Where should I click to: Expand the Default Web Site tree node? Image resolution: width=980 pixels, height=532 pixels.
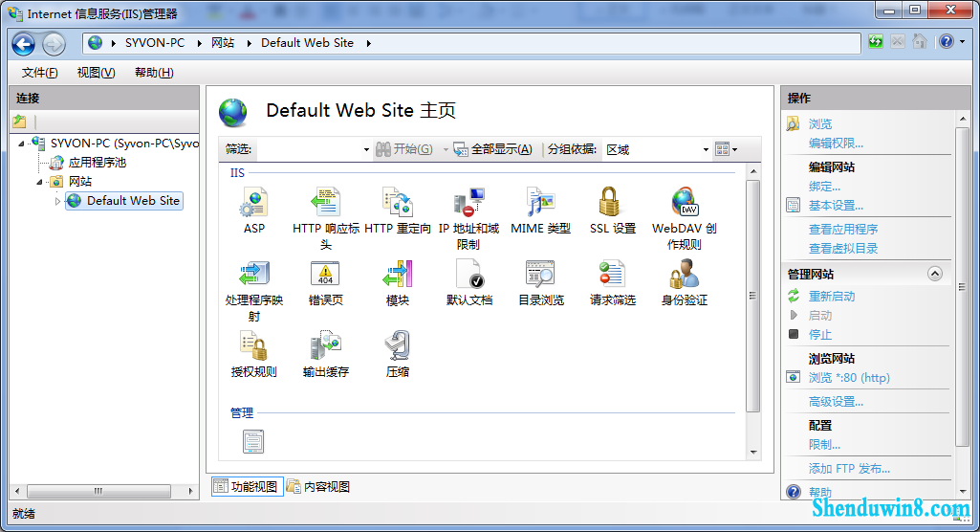[x=57, y=201]
